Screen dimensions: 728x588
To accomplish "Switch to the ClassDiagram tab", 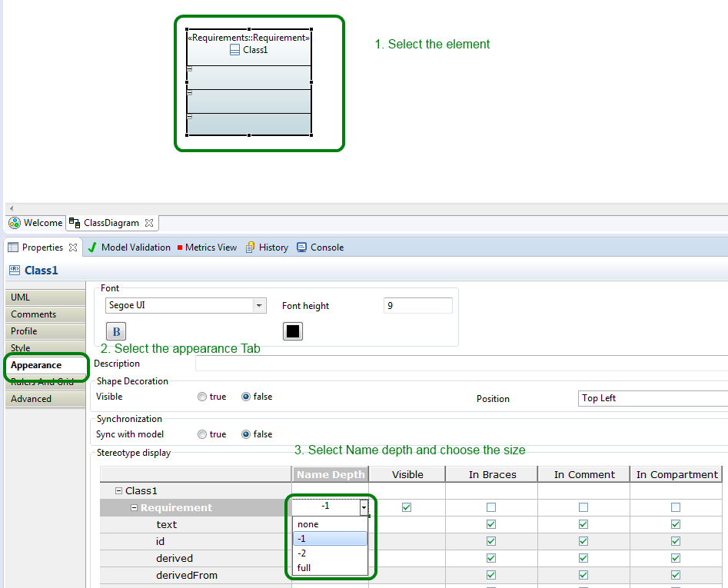I will tap(112, 223).
